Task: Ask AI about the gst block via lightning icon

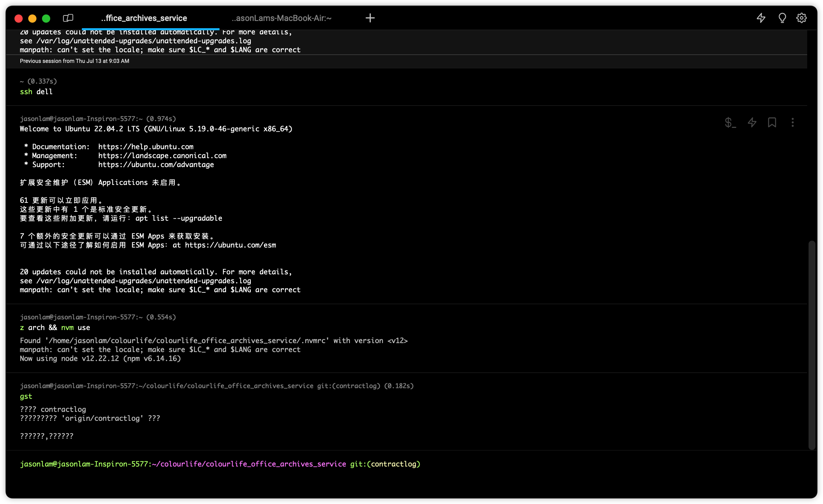Action: [x=752, y=123]
